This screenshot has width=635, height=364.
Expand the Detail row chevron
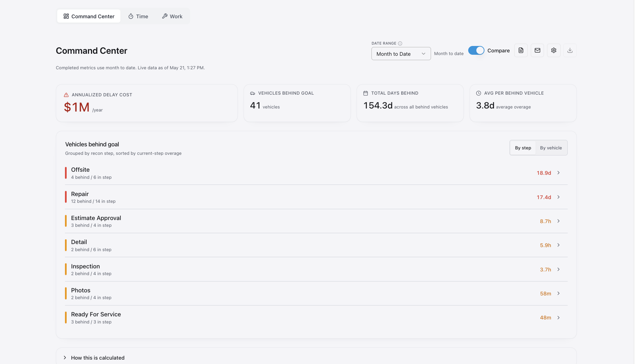click(x=559, y=245)
